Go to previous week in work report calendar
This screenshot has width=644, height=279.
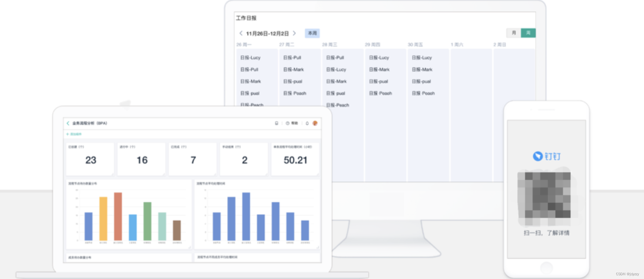tap(241, 33)
